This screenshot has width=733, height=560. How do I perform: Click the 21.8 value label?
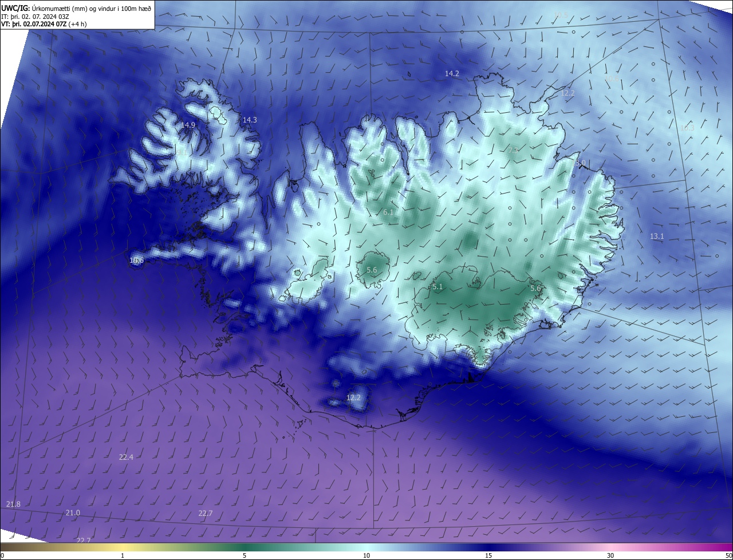pyautogui.click(x=13, y=504)
